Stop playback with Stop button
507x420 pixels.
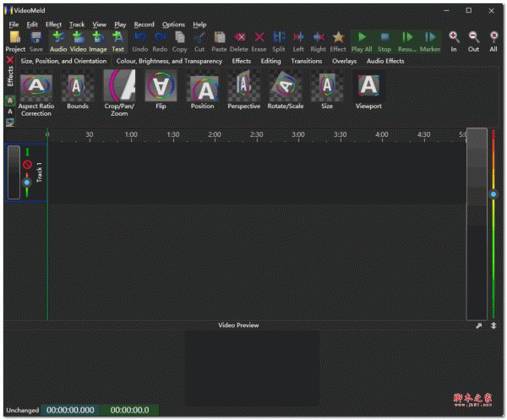(384, 42)
